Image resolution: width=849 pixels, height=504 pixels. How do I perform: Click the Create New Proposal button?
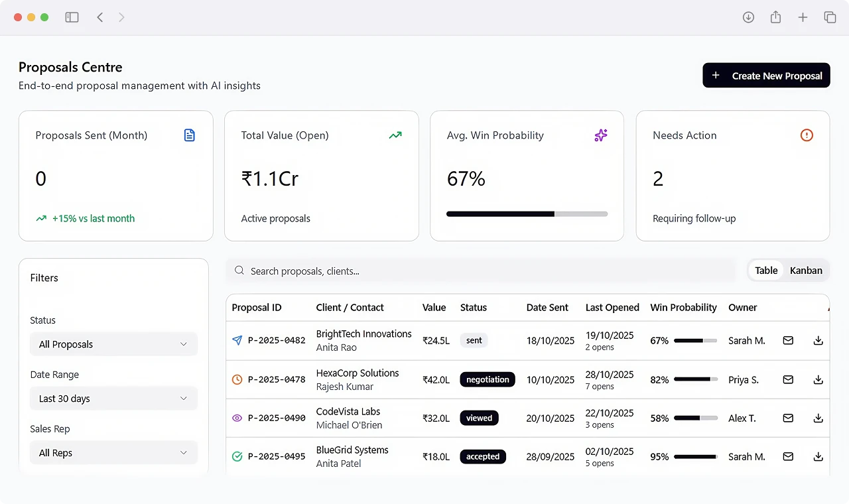pos(766,76)
